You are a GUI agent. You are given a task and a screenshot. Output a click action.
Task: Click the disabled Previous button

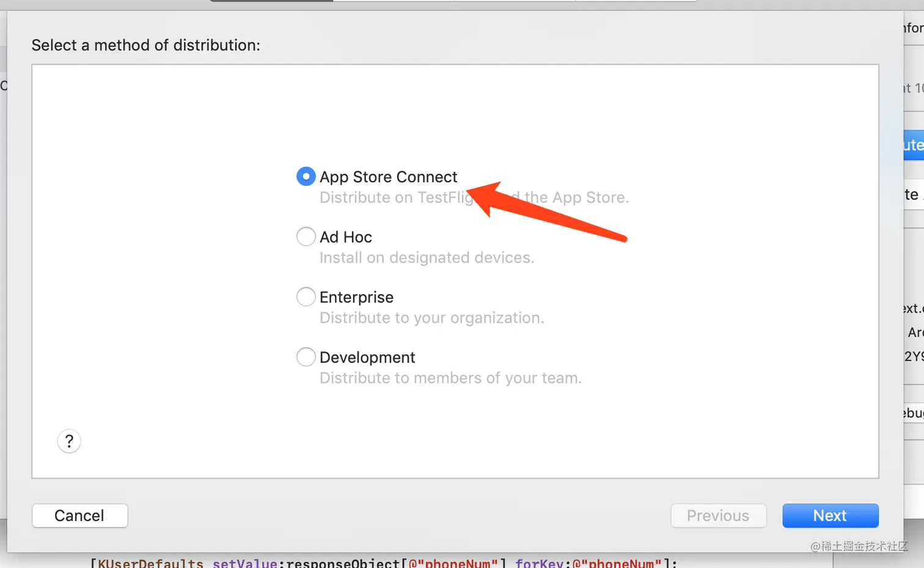click(718, 515)
